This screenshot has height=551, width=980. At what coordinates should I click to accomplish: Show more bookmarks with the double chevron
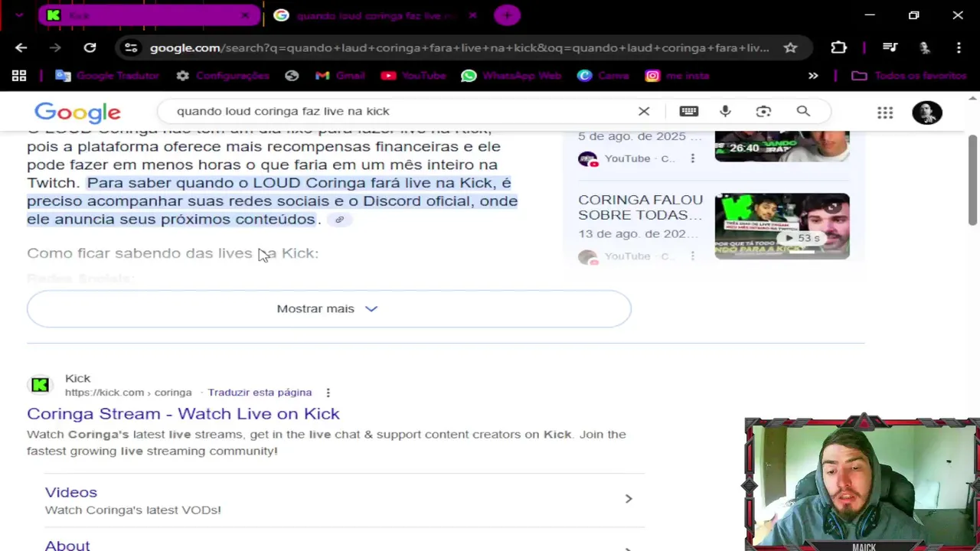click(813, 76)
